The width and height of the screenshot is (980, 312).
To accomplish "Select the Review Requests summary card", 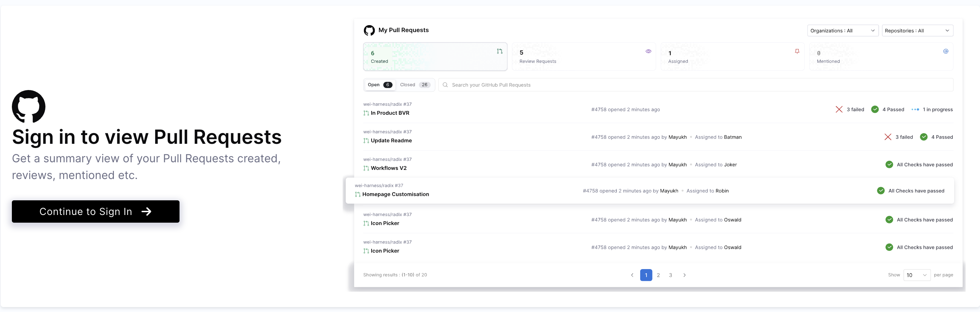I will (x=583, y=57).
